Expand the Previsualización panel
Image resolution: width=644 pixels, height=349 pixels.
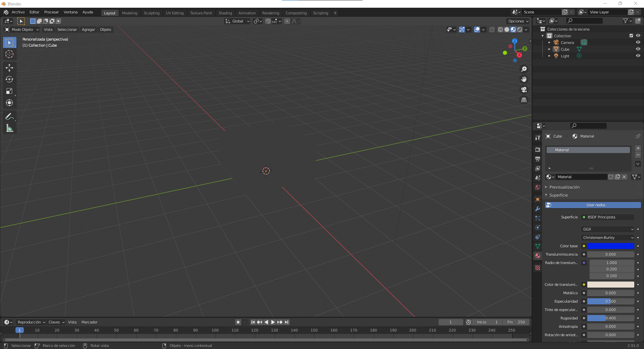565,187
